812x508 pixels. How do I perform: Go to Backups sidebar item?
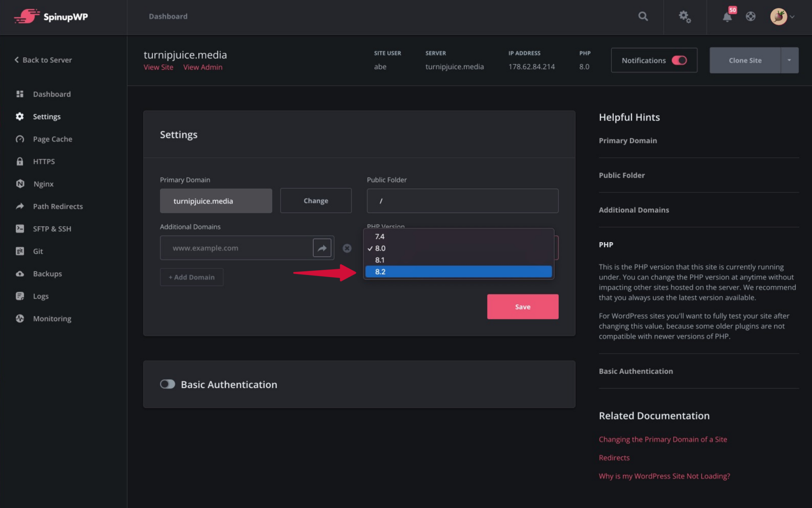coord(47,274)
